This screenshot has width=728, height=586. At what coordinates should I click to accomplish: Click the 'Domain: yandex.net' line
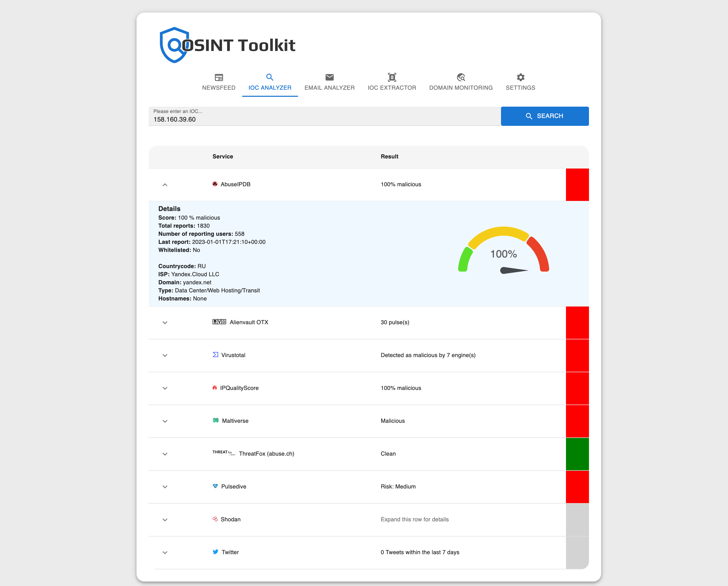pyautogui.click(x=185, y=283)
